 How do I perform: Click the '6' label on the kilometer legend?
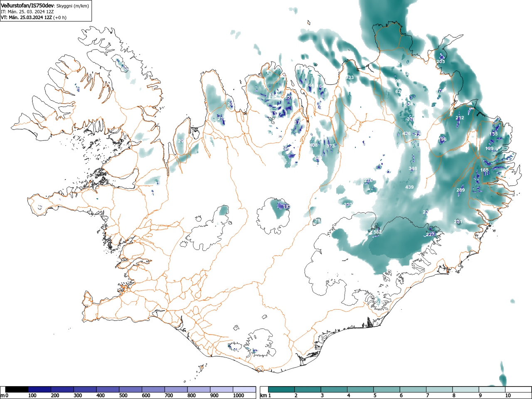401,396
